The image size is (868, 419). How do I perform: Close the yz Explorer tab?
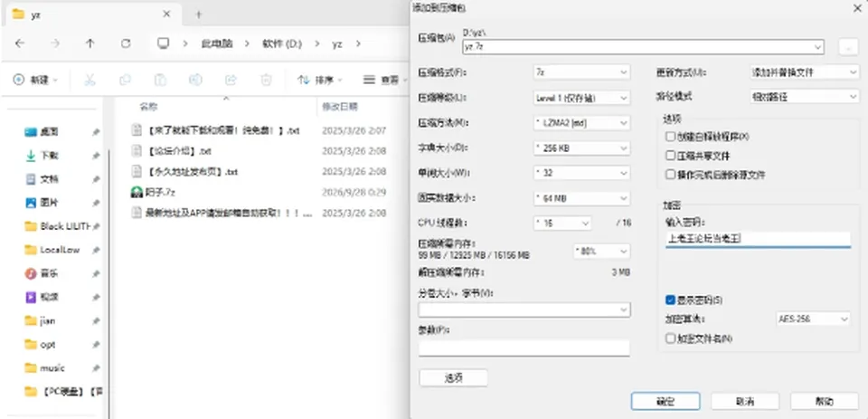tap(166, 14)
